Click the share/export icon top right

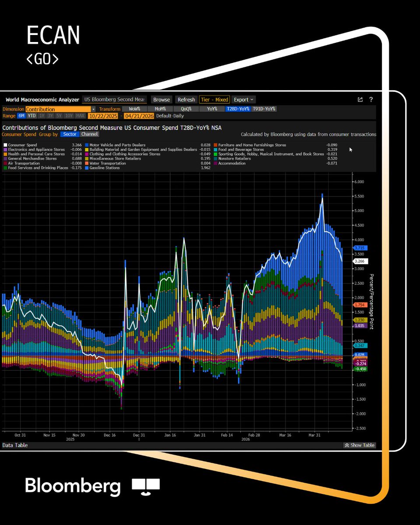click(360, 99)
